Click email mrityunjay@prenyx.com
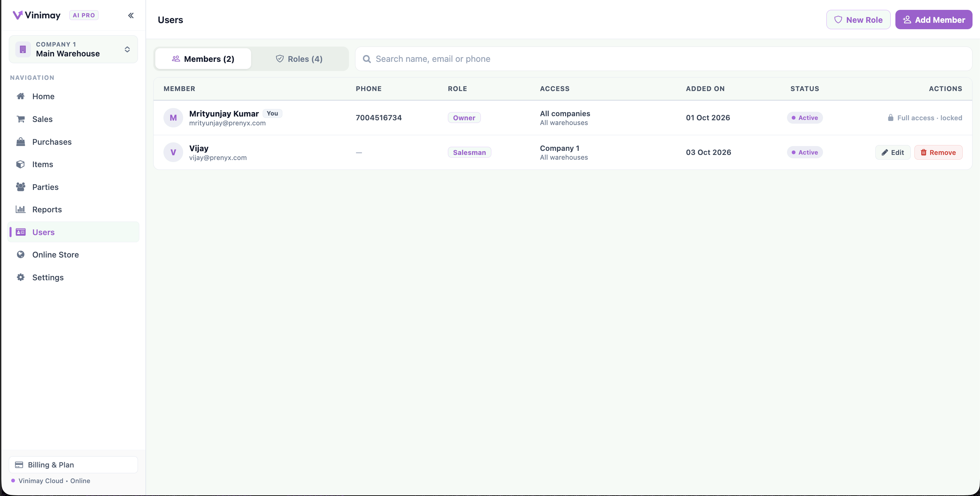 228,123
